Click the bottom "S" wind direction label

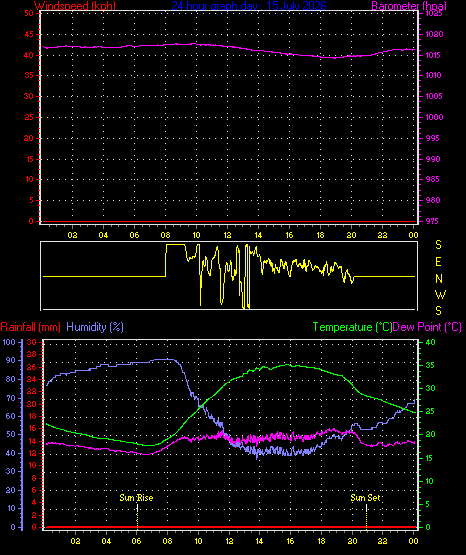(438, 311)
